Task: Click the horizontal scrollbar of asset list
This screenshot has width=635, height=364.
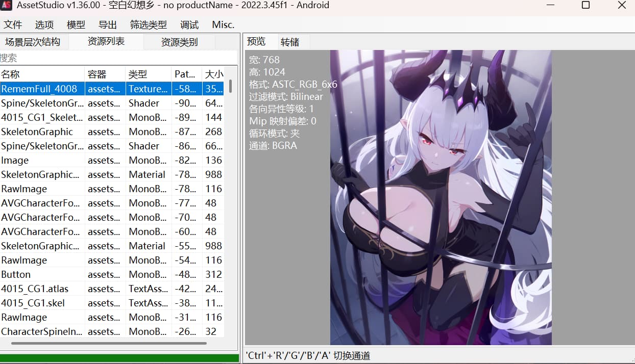Action: [109, 344]
